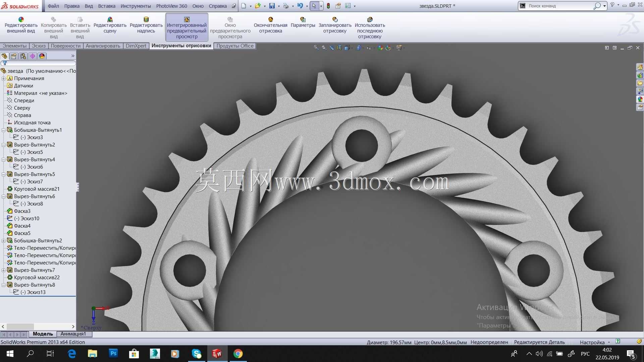
Task: Open the PropertyManager tab icon
Action: [x=14, y=56]
